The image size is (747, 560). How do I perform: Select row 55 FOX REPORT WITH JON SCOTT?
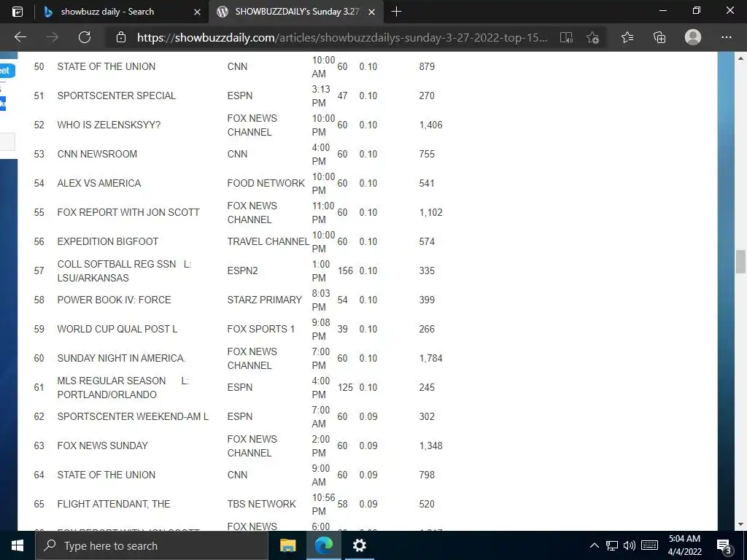(x=128, y=212)
